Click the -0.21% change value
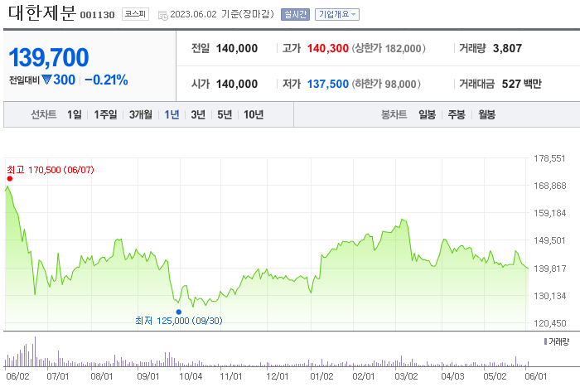 (107, 80)
